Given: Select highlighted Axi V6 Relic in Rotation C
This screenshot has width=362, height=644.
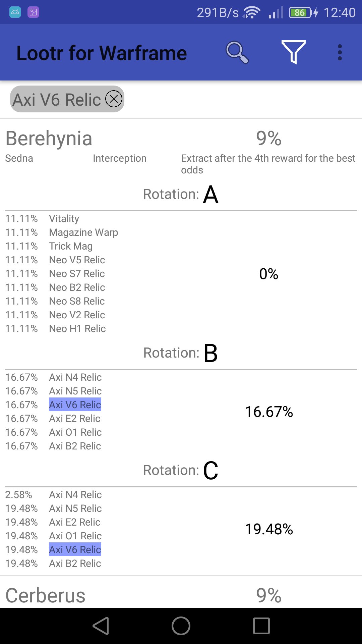Looking at the screenshot, I should pos(75,550).
